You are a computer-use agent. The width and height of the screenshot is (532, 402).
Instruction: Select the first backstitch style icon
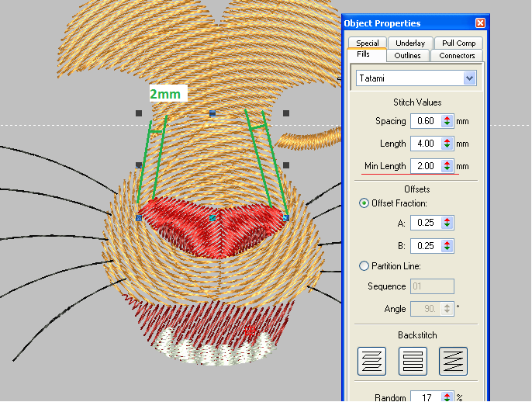coord(371,361)
